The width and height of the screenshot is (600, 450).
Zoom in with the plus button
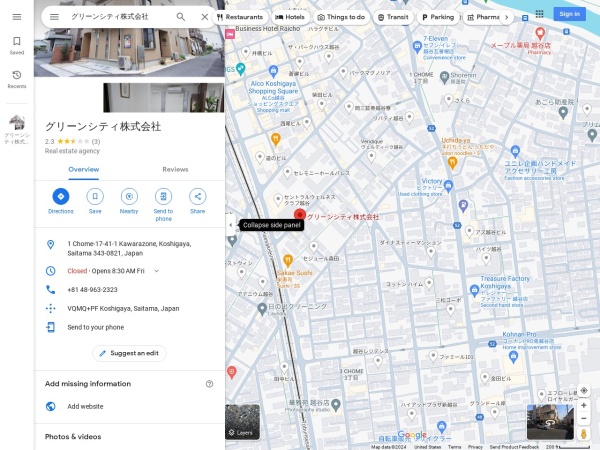click(x=584, y=405)
